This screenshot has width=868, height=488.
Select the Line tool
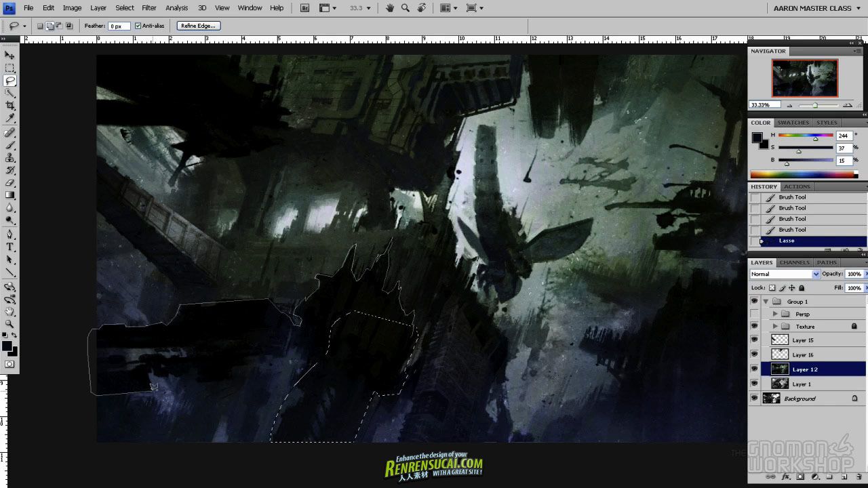tap(9, 272)
